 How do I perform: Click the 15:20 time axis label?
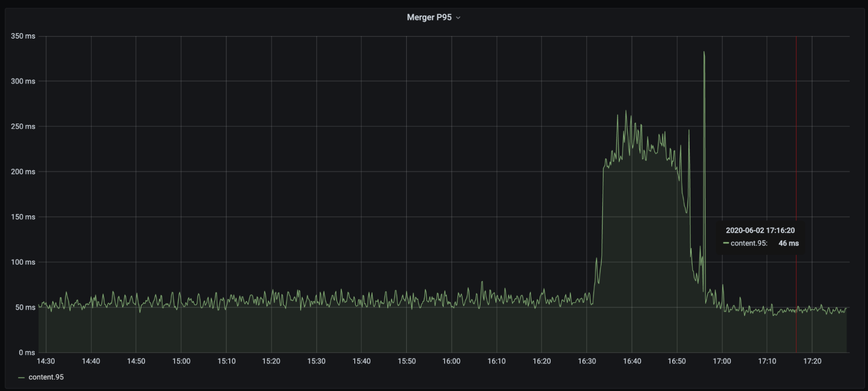click(271, 361)
